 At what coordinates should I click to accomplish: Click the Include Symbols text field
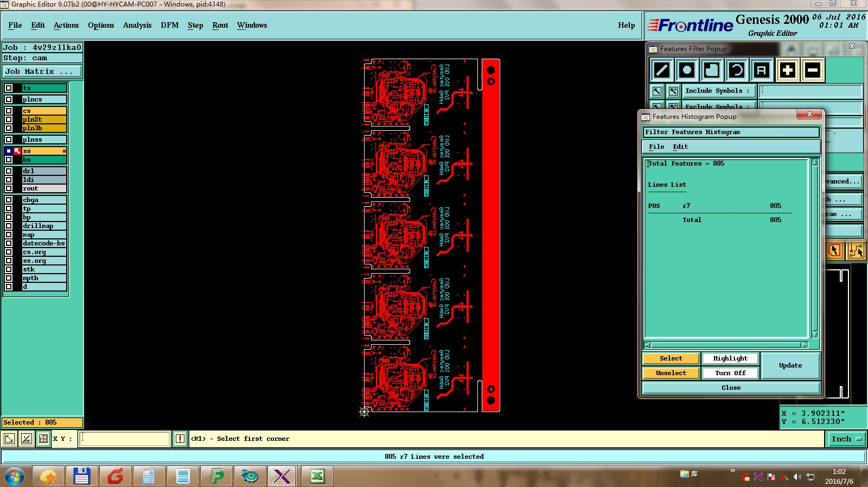[810, 91]
